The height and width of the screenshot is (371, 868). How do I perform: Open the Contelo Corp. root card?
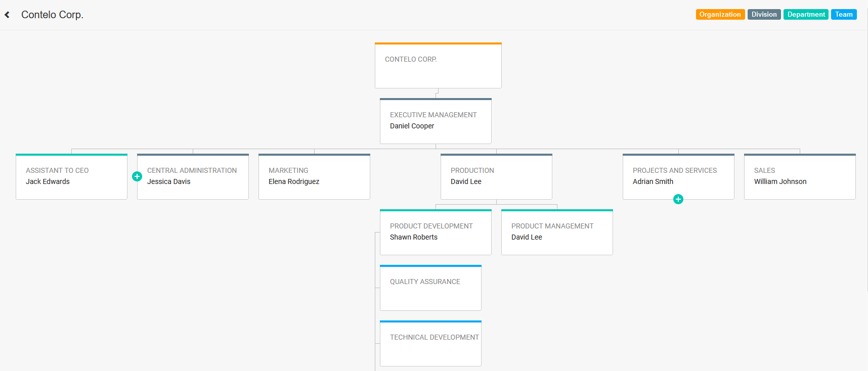(438, 65)
